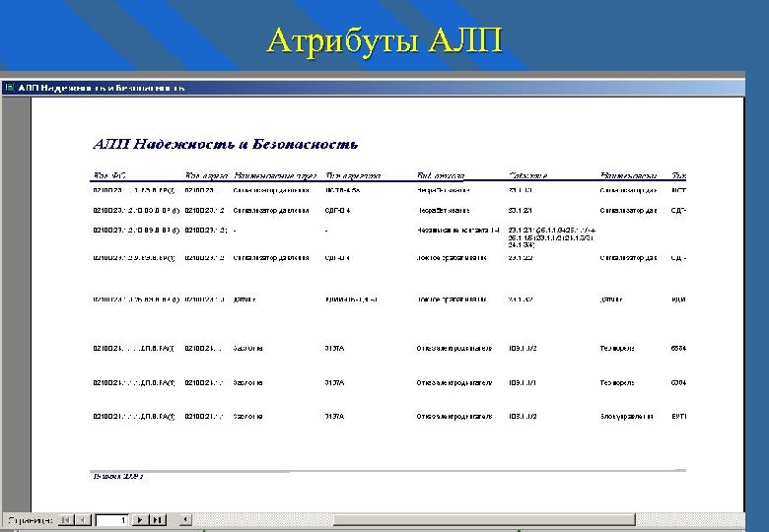The height and width of the screenshot is (532, 769).
Task: Click the 'Событие' column header
Action: tap(527, 175)
